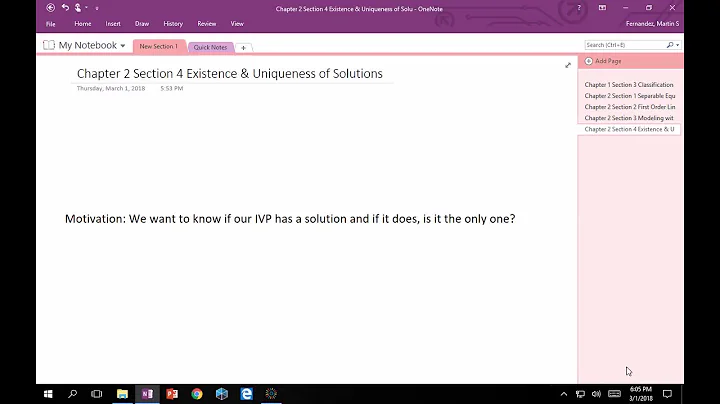
Task: Restore down the OneNote window
Action: (649, 8)
